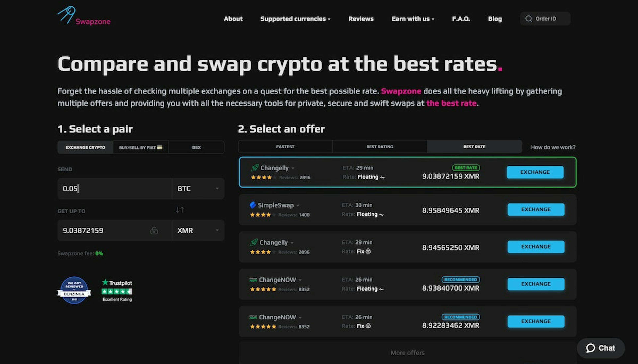Swap currencies with the up-down arrows icon
Screen dimensions: 638x364
pos(180,210)
